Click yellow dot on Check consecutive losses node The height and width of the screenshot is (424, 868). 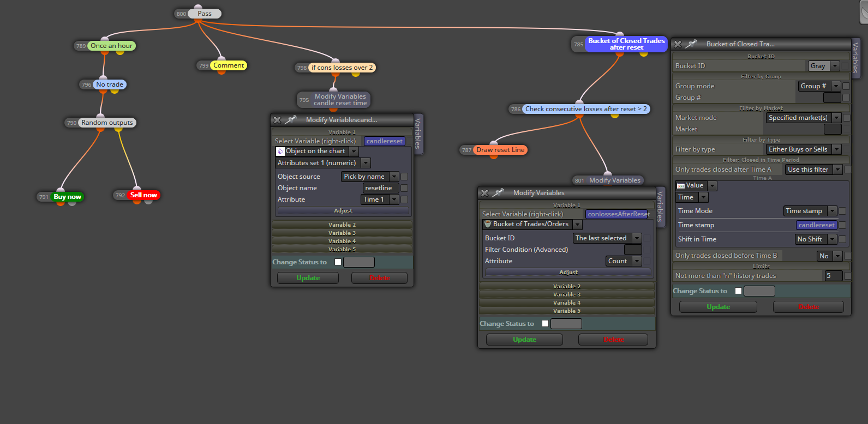(x=615, y=115)
